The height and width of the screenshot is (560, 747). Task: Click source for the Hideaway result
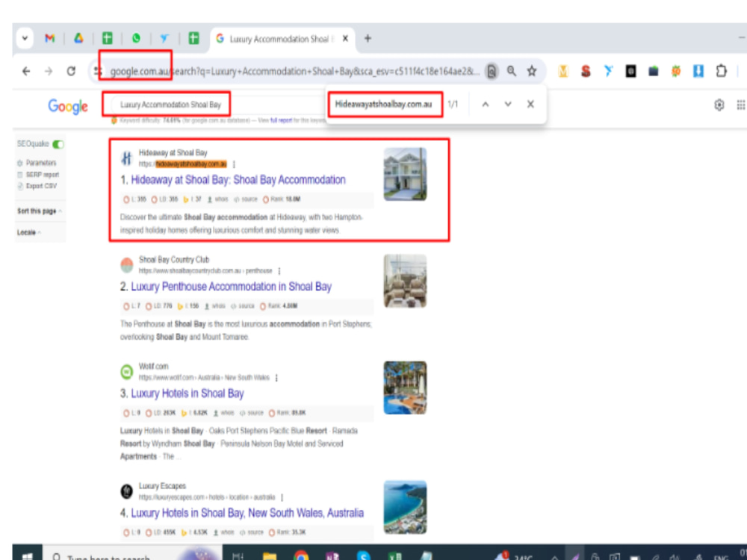[246, 199]
